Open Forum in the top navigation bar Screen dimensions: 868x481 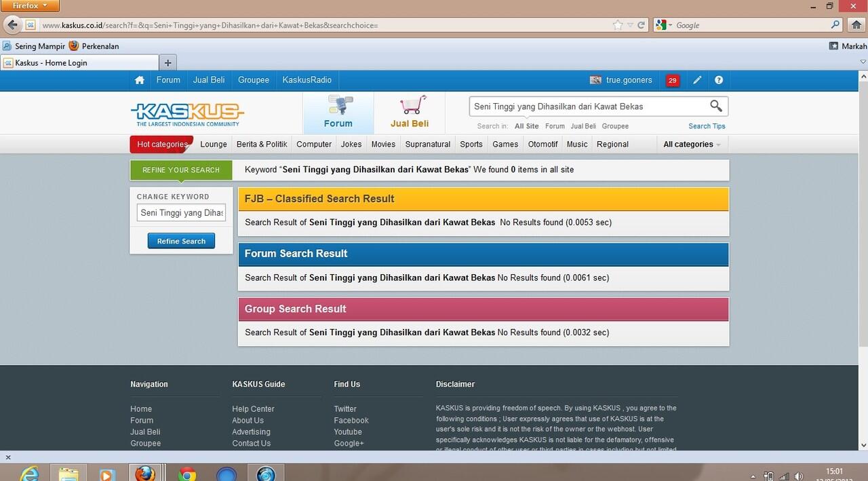[x=168, y=80]
